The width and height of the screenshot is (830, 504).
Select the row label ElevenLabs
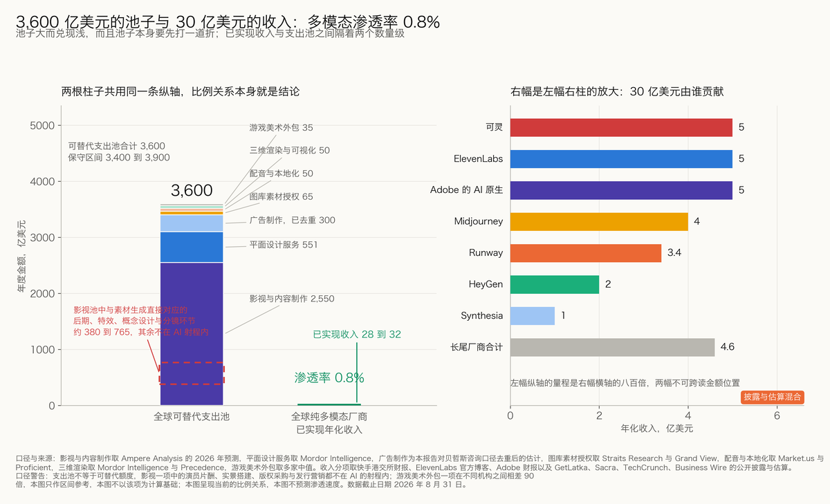point(479,159)
